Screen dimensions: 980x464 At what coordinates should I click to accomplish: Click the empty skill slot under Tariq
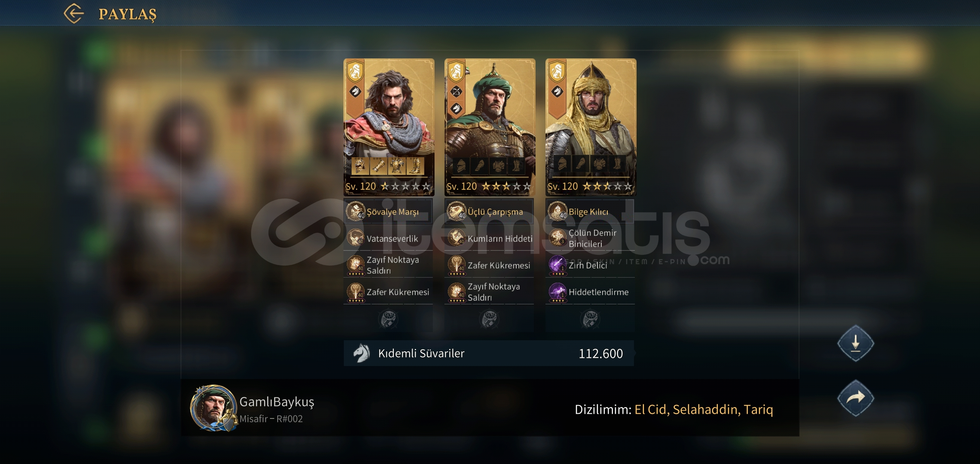[x=590, y=319]
